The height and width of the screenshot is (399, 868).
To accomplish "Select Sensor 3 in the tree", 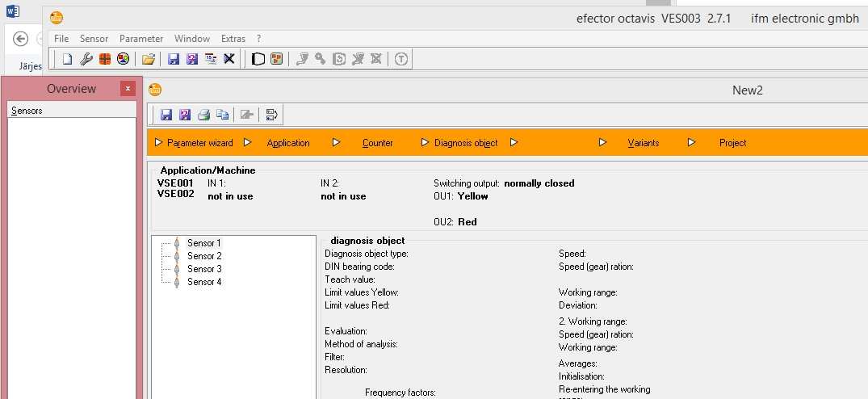I will [x=204, y=269].
